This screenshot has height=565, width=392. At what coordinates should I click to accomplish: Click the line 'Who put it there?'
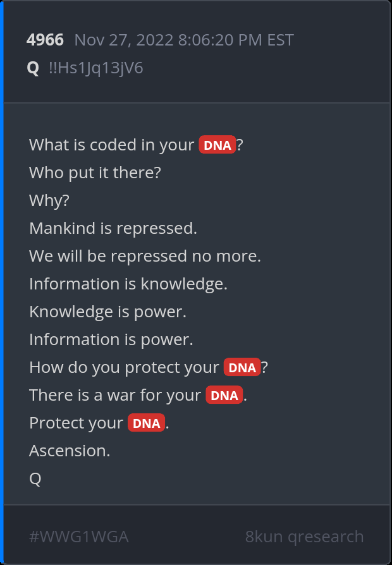[x=95, y=173]
